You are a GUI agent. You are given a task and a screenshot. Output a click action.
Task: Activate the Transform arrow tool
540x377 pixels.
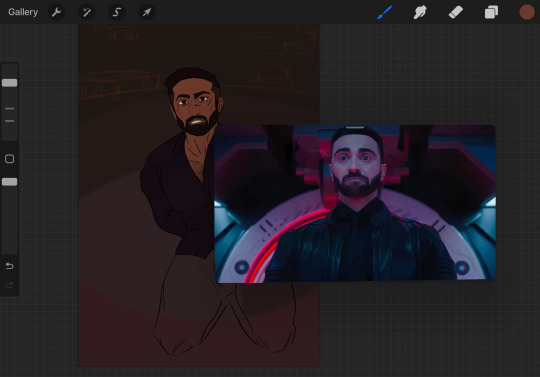coord(147,12)
